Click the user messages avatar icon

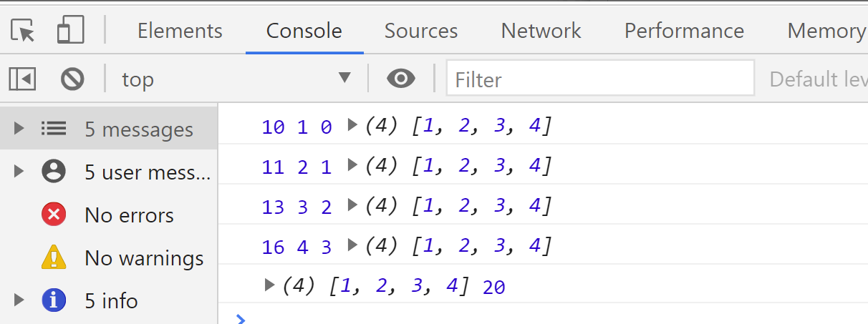(54, 172)
